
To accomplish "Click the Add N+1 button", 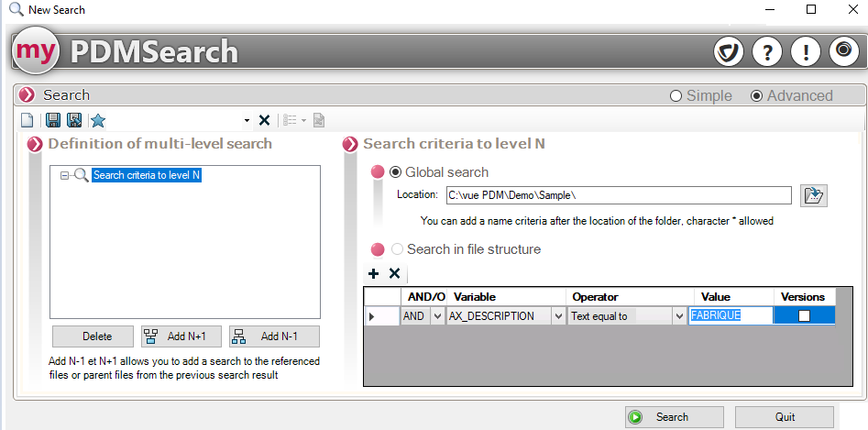I will tap(181, 336).
